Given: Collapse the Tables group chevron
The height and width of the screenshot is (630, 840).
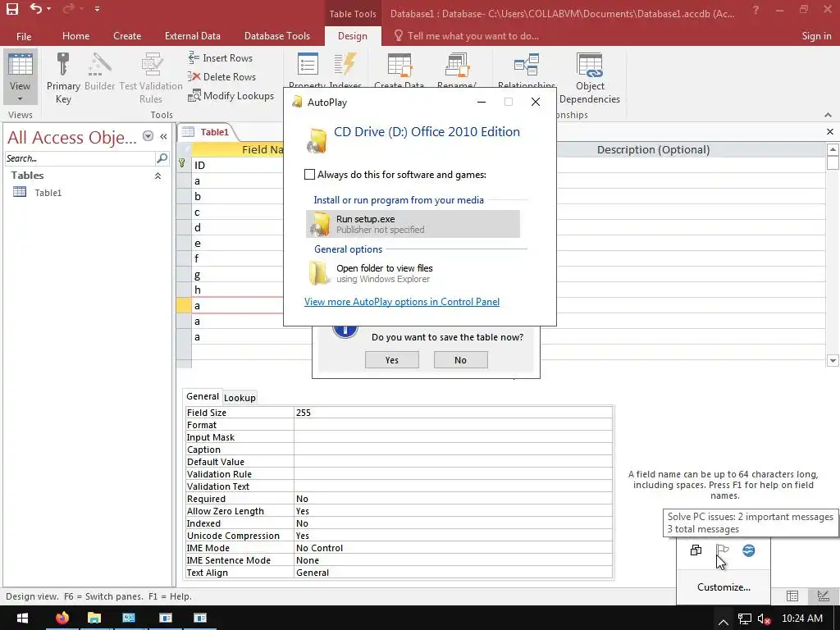Looking at the screenshot, I should [158, 176].
